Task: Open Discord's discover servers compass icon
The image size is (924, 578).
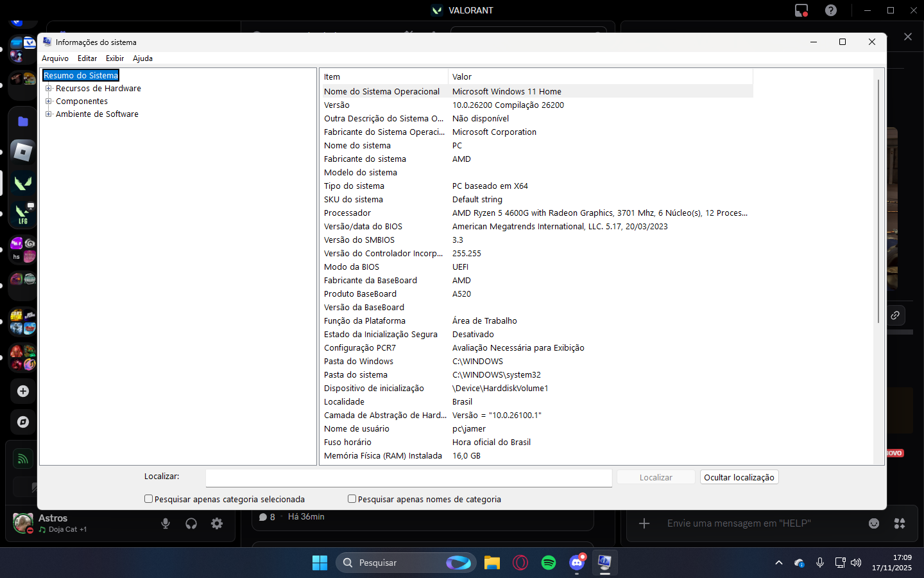Action: tap(23, 422)
